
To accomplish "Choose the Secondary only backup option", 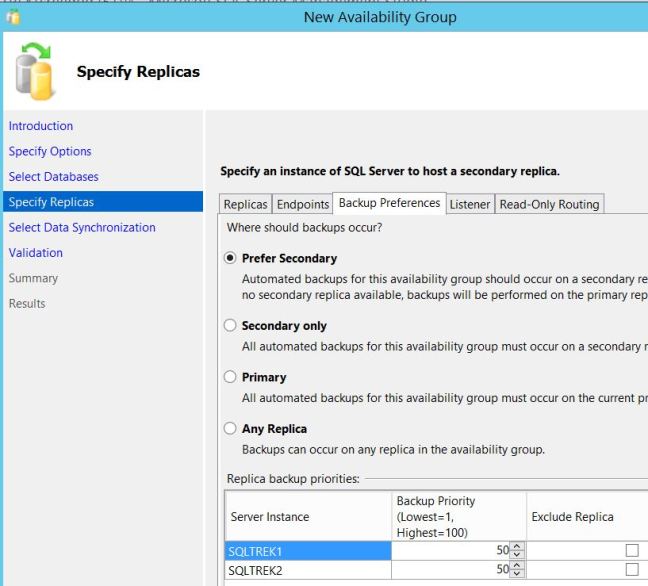I will coord(231,326).
